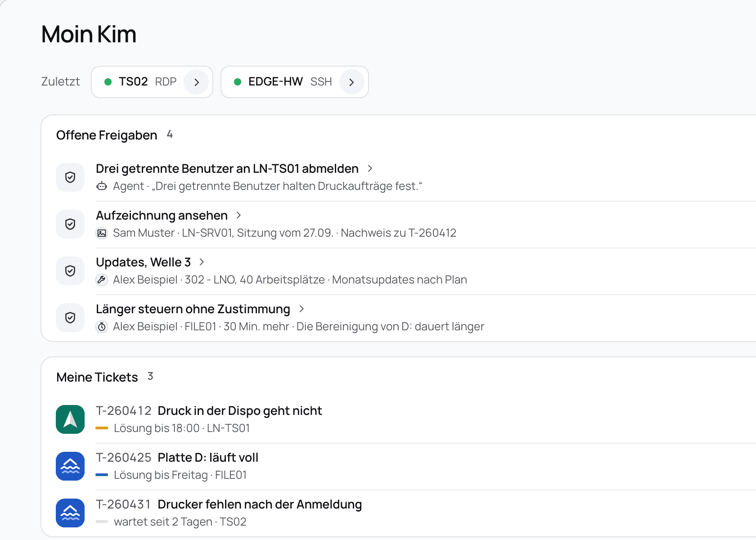
Task: Open ticket 'Platte D: läuft voll'
Action: [208, 458]
